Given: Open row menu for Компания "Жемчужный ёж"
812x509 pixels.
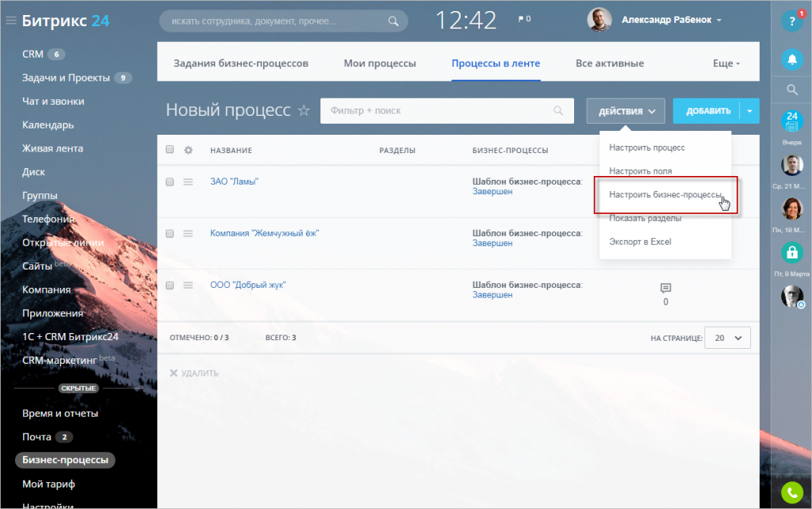Looking at the screenshot, I should click(x=188, y=234).
